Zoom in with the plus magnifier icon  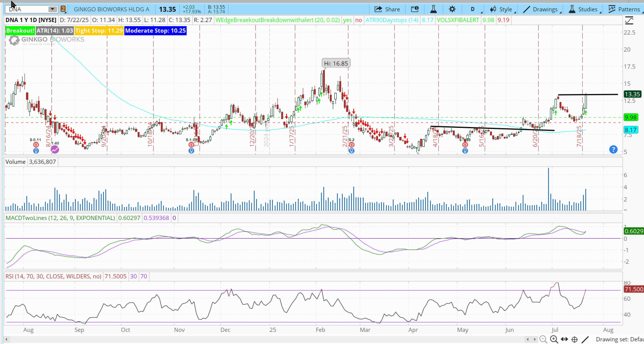pos(554,339)
